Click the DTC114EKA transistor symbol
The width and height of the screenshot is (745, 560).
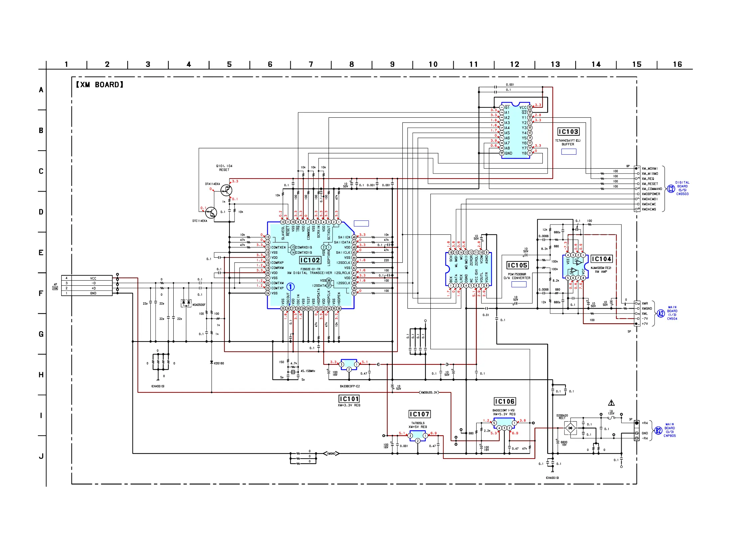pyautogui.click(x=211, y=213)
